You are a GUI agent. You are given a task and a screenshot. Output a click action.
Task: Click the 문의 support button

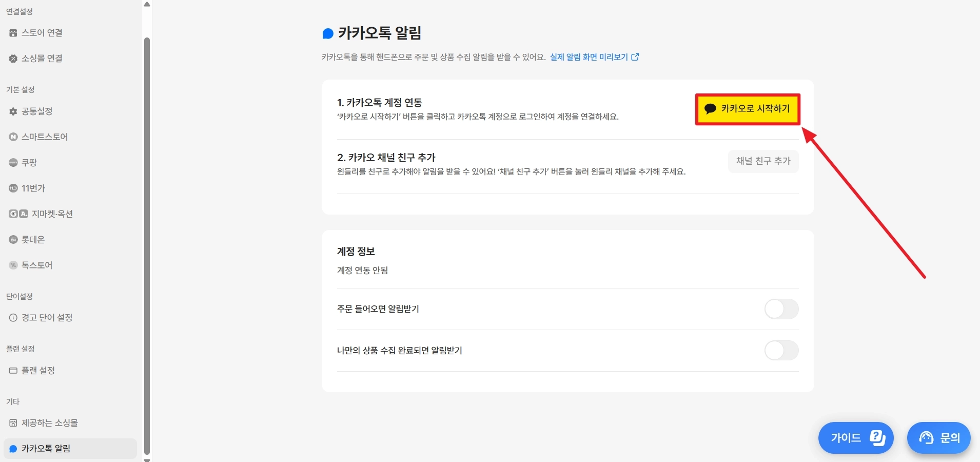click(x=939, y=438)
